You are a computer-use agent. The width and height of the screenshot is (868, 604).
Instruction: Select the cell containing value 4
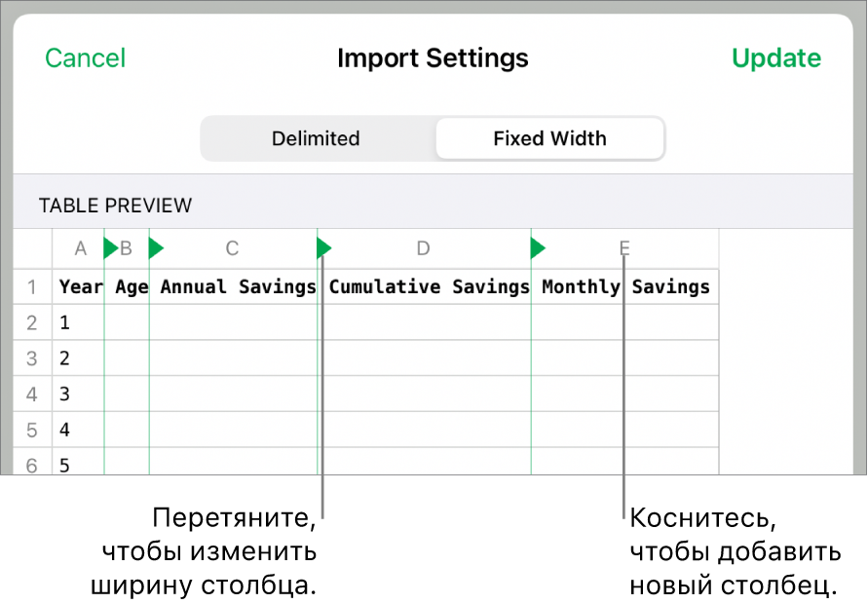click(x=78, y=430)
